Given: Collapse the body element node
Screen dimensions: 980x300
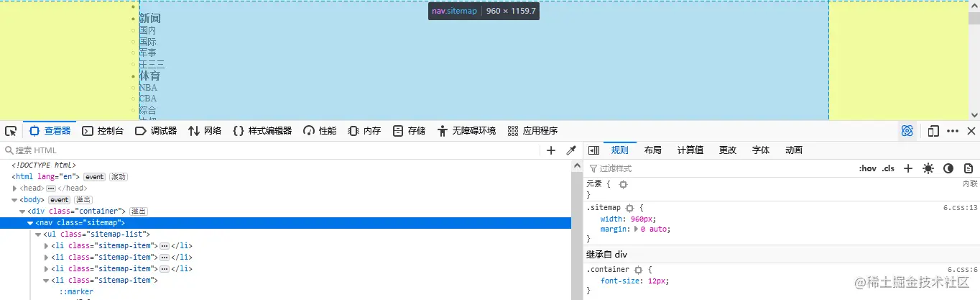Looking at the screenshot, I should point(15,199).
